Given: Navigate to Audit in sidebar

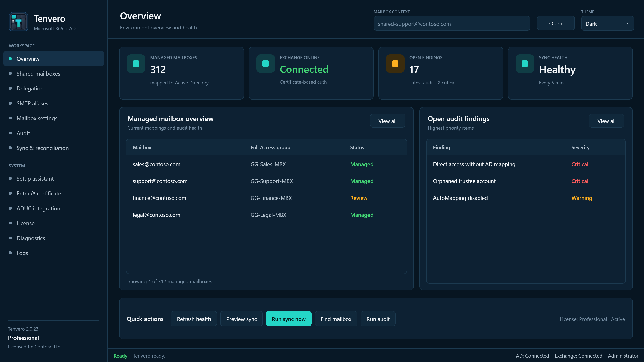Looking at the screenshot, I should coord(54,133).
